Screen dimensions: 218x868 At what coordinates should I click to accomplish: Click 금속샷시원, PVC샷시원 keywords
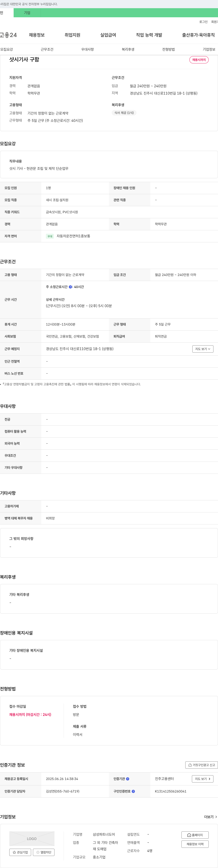[x=62, y=212]
